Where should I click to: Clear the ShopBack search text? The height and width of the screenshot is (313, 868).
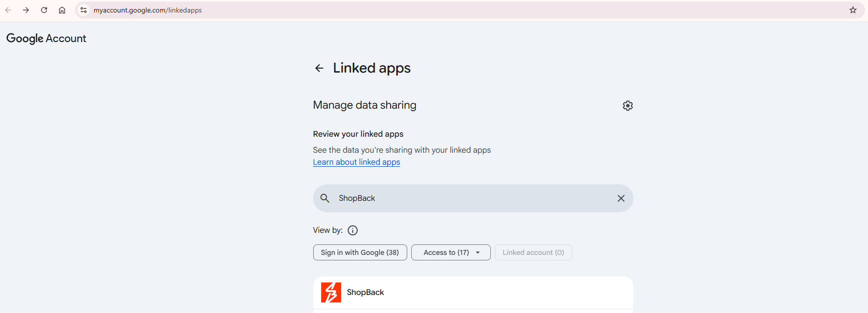[x=621, y=198]
